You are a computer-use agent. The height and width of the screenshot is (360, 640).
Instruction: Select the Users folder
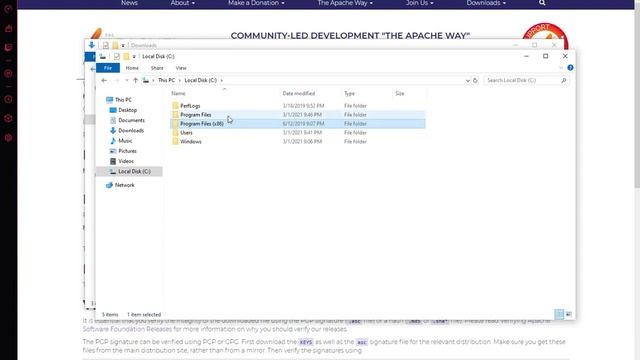coord(186,133)
